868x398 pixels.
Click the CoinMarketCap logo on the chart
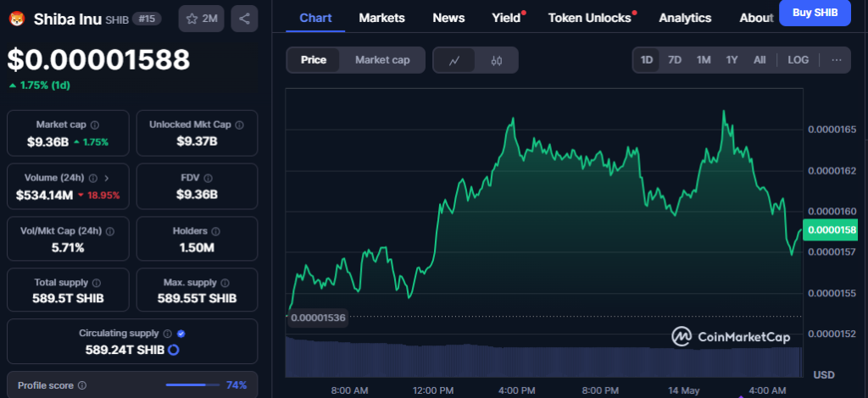(x=731, y=337)
